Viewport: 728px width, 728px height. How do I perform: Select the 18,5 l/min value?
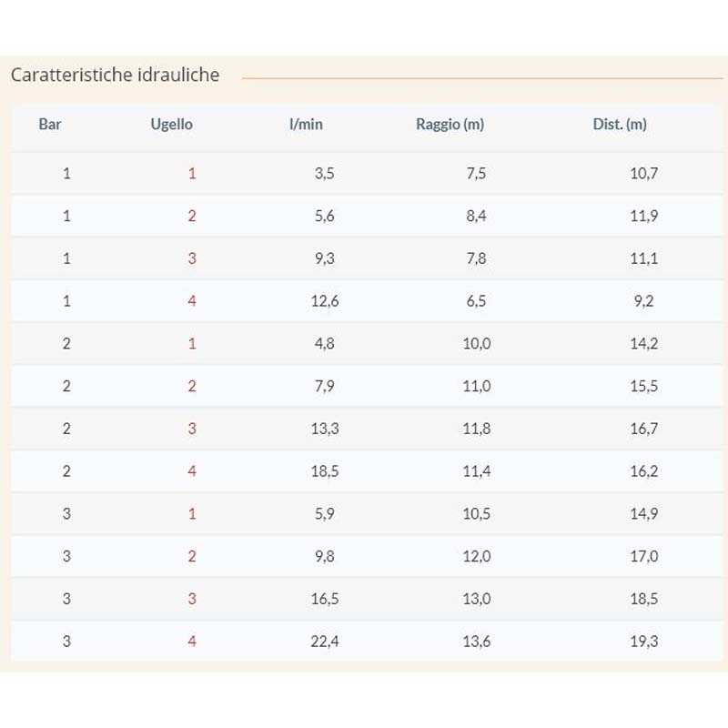point(325,471)
